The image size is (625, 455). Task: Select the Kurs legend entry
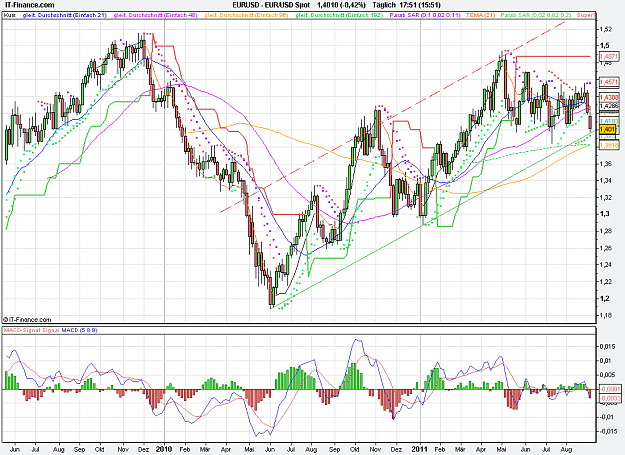[x=9, y=15]
